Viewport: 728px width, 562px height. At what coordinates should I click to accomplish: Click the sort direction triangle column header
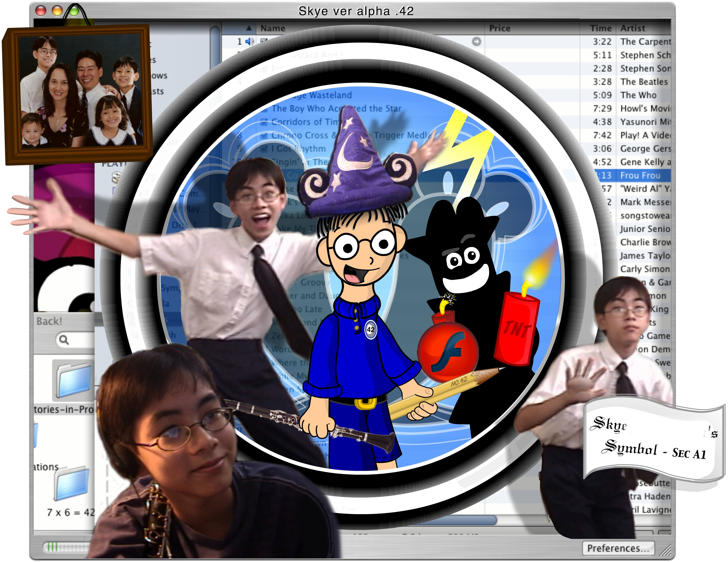click(249, 28)
